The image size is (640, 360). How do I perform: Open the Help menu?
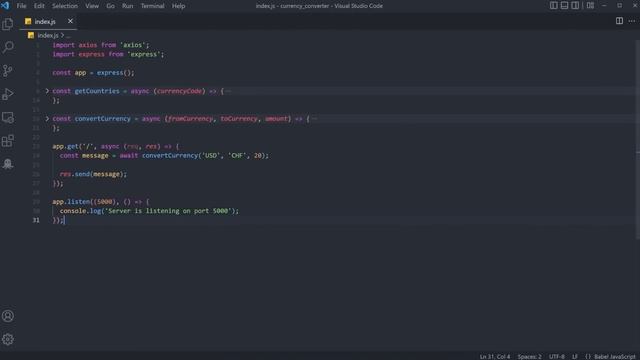pyautogui.click(x=178, y=6)
